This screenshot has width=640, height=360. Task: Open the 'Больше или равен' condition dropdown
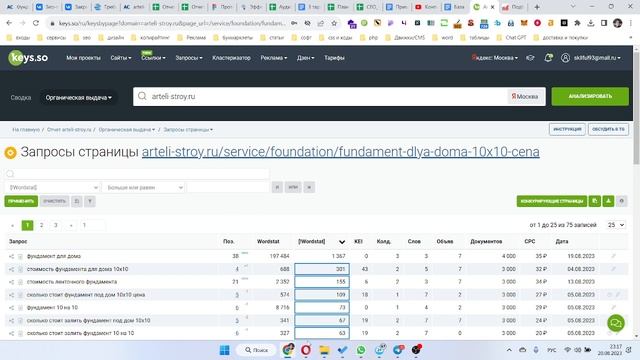point(143,187)
